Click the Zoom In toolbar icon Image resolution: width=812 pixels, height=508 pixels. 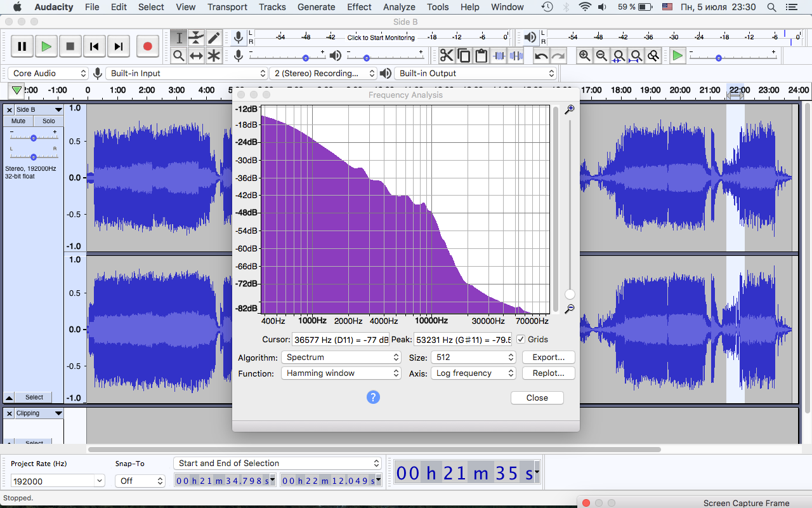(585, 56)
